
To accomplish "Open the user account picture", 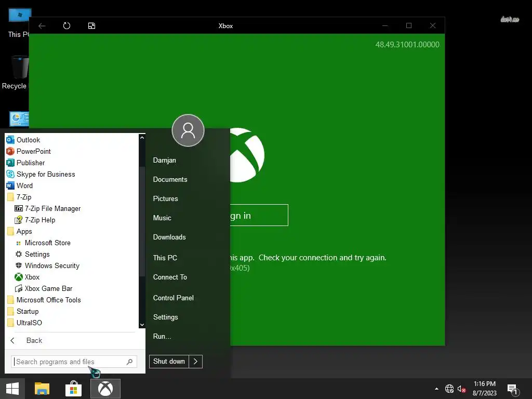I will point(188,130).
